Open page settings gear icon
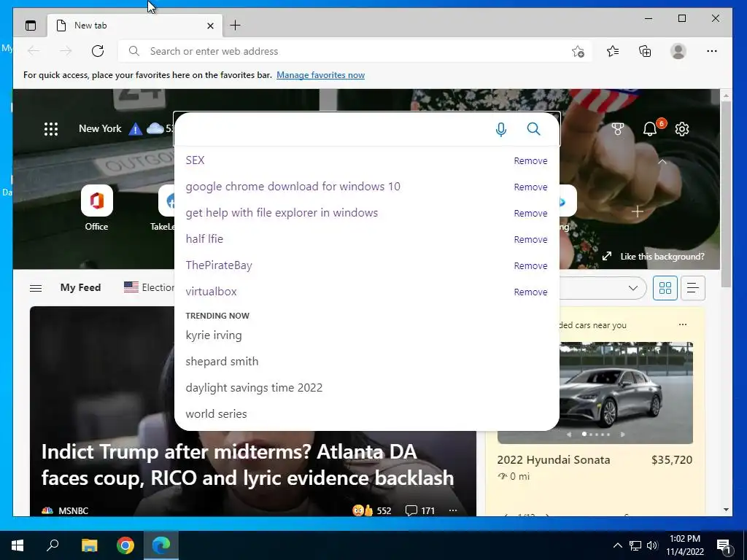Viewport: 747px width, 560px height. coord(682,129)
